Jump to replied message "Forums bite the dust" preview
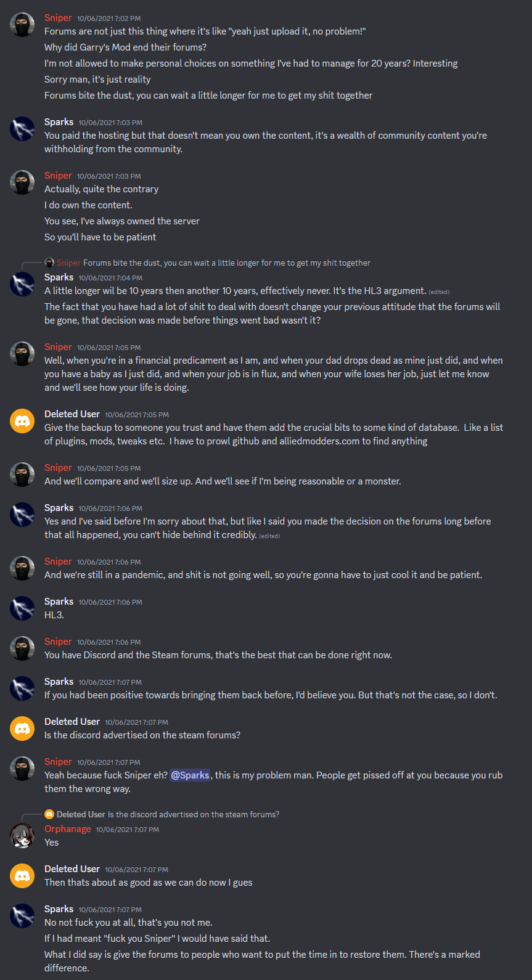Screen dimensions: 532x980 coord(227,263)
